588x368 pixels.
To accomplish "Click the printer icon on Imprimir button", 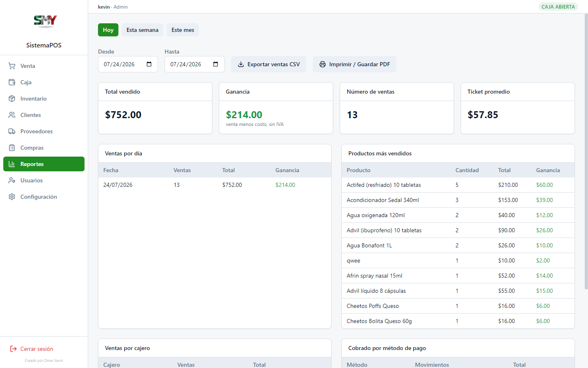I will [x=323, y=64].
